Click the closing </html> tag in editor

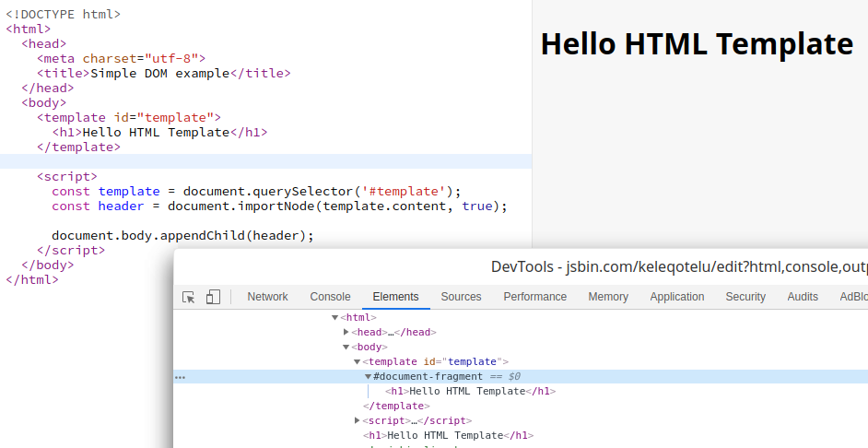pos(32,279)
